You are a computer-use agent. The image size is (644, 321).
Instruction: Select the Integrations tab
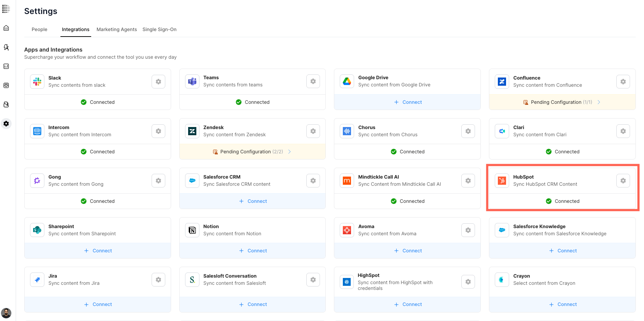coord(75,29)
